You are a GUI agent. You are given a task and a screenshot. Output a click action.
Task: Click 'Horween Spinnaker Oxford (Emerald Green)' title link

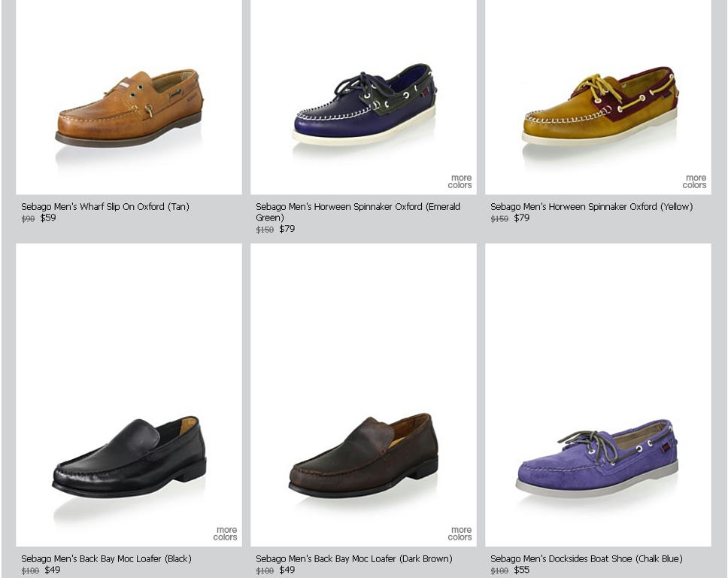point(358,212)
